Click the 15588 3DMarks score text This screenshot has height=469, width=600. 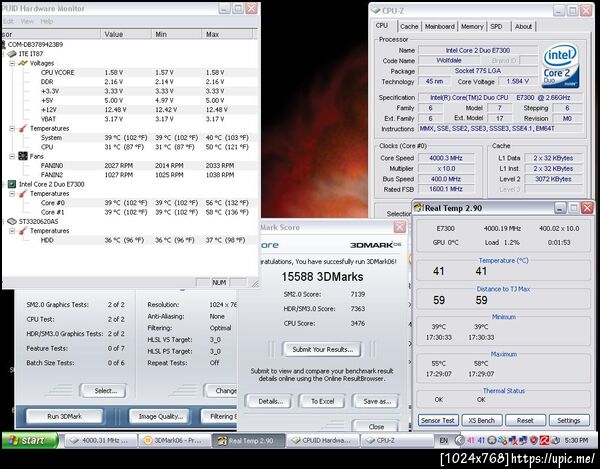tap(322, 277)
